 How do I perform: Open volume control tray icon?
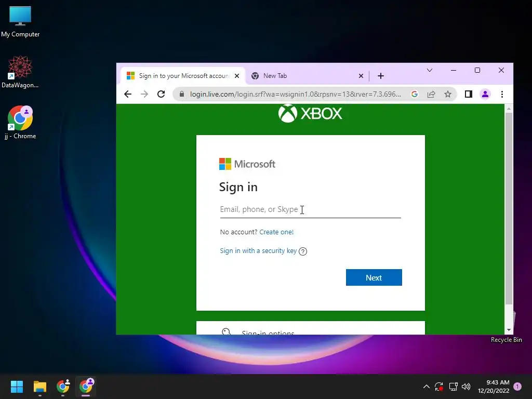click(466, 387)
